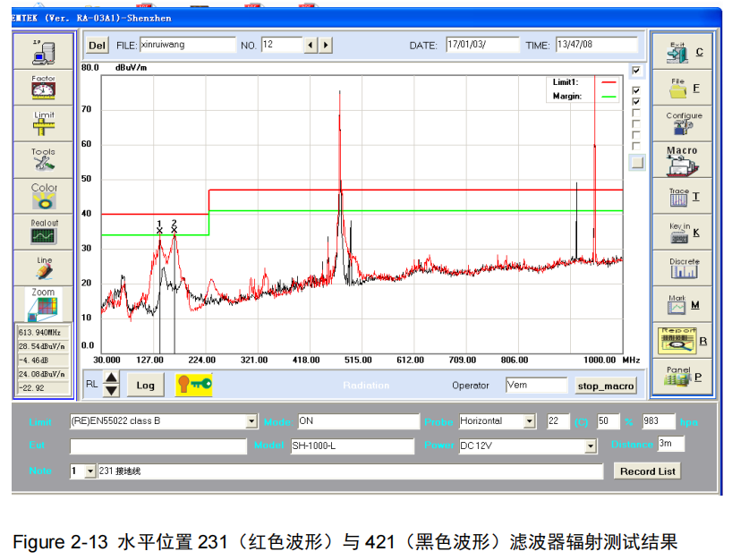Screen dimensions: 732x560
Task: Activate the Line drawing tool
Action: (43, 268)
